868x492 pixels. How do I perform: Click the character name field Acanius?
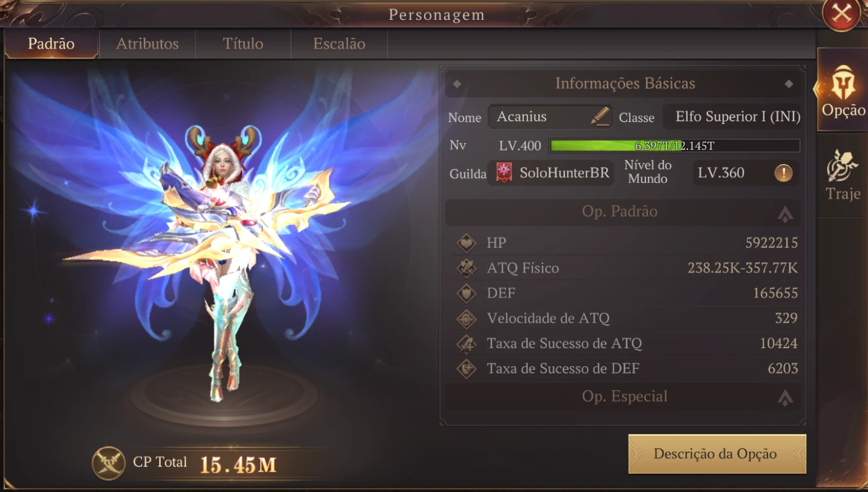coord(551,116)
